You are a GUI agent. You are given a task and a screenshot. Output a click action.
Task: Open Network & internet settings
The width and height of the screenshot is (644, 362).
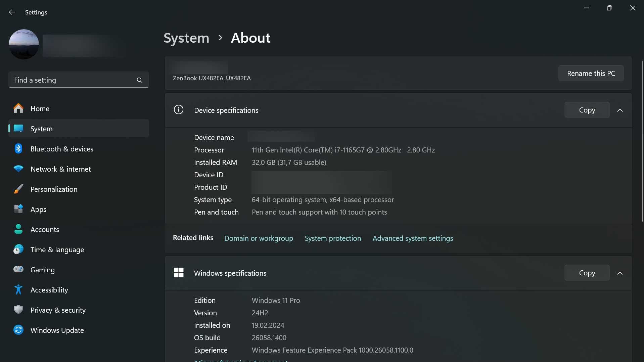click(x=60, y=169)
